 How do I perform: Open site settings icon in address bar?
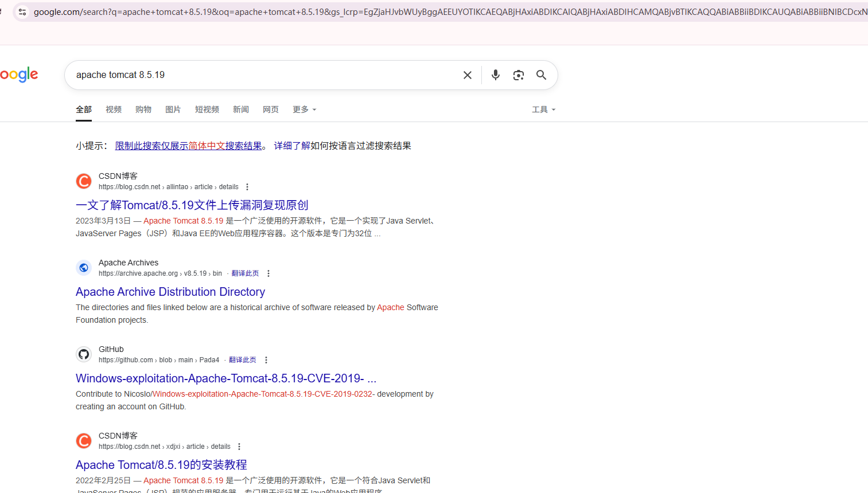point(22,11)
